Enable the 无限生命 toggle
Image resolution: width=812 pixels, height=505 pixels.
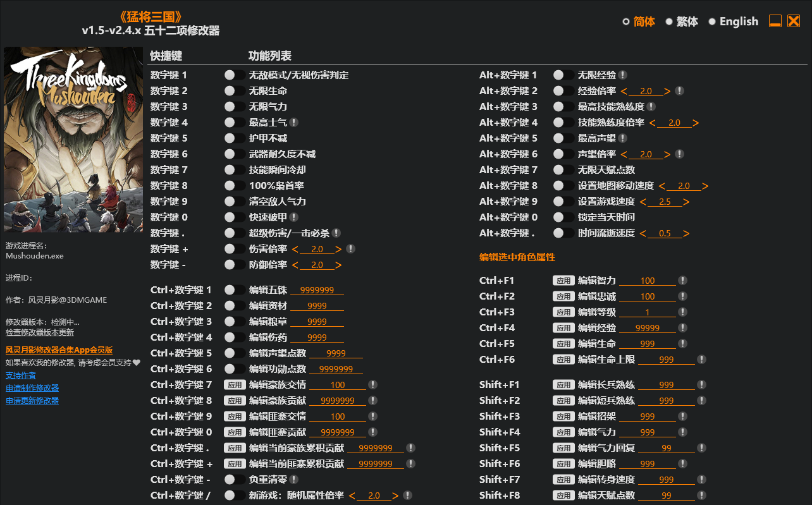pyautogui.click(x=235, y=91)
